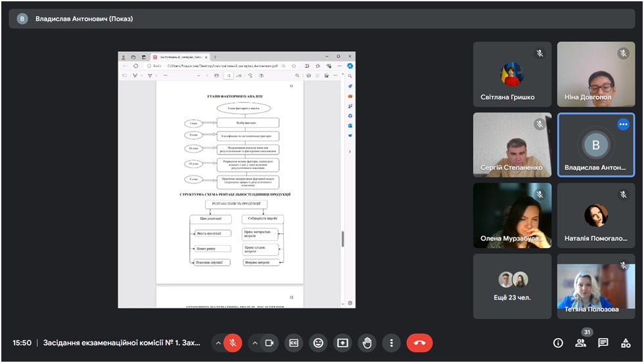Open the emoji reactions panel
The height and width of the screenshot is (363, 644).
pyautogui.click(x=319, y=343)
